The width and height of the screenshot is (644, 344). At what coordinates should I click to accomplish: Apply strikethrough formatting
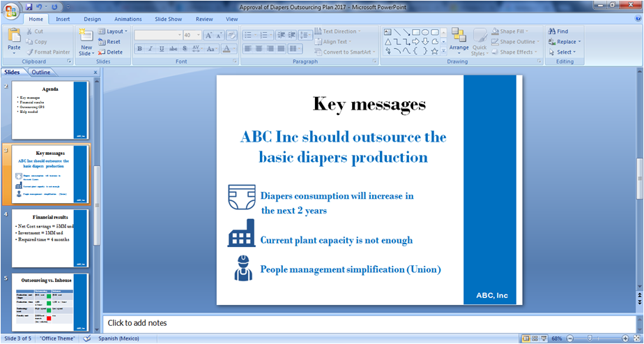(174, 49)
